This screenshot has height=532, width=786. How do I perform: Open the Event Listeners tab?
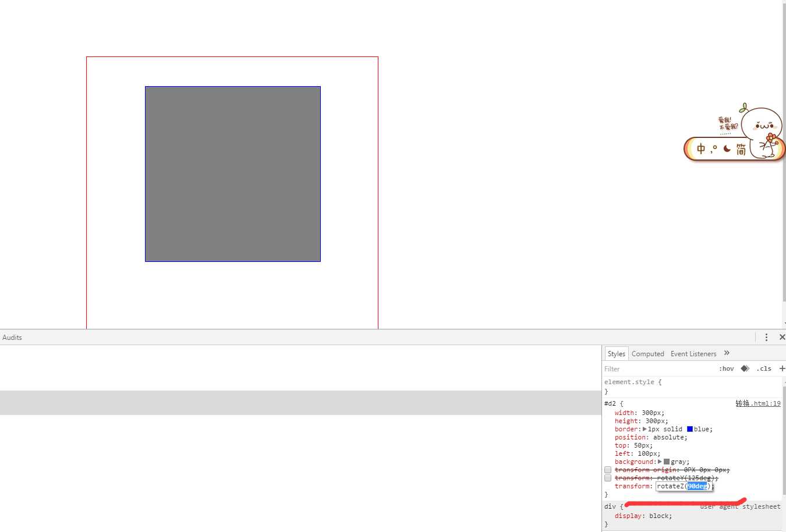[x=693, y=353]
